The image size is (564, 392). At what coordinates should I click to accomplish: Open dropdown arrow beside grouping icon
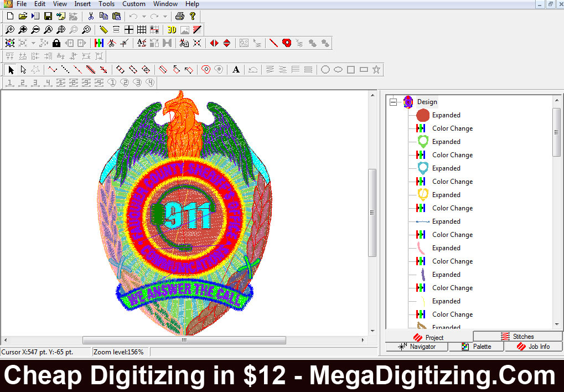pos(33,43)
